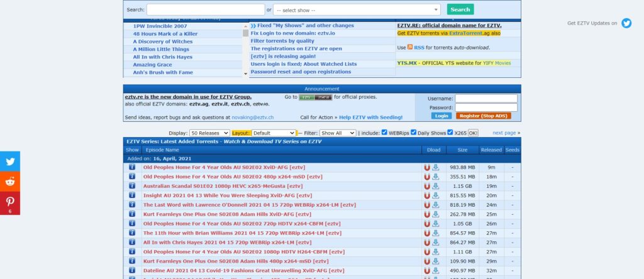Open info for Dateline AU row
This screenshot has width=644, height=279.
(x=132, y=270)
